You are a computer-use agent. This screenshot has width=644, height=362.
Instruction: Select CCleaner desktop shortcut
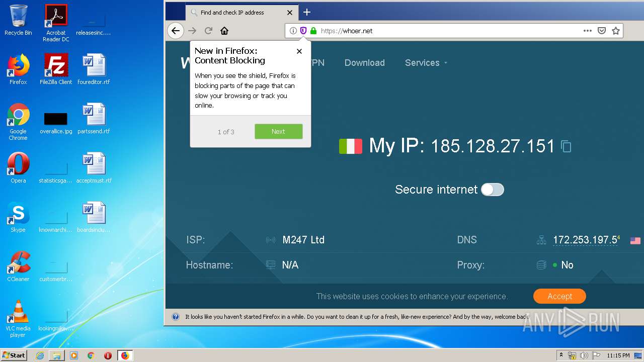(18, 266)
